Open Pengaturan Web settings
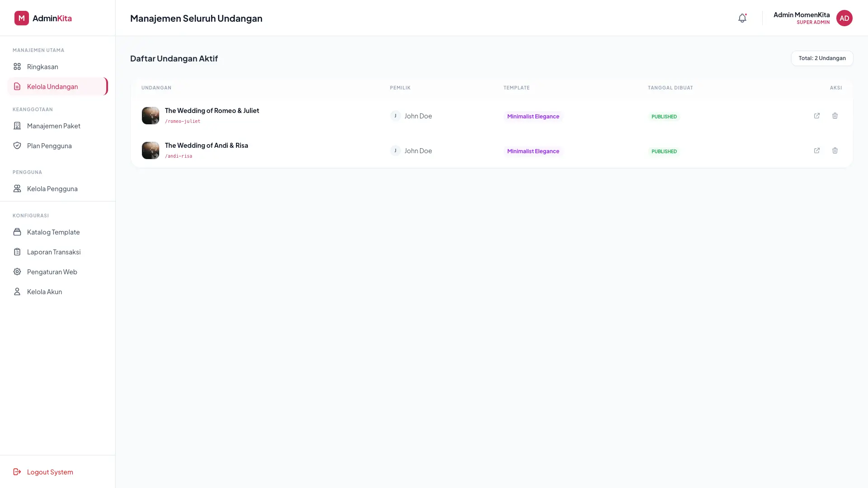Image resolution: width=868 pixels, height=488 pixels. click(57, 272)
